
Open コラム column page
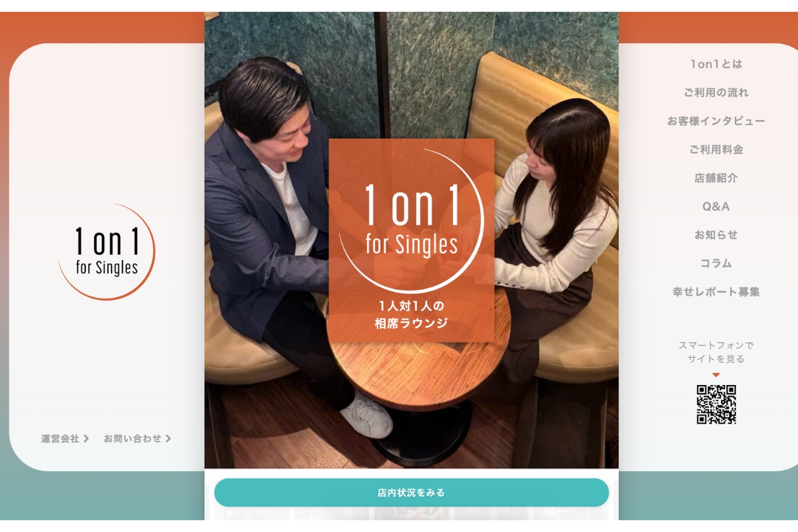pyautogui.click(x=716, y=263)
